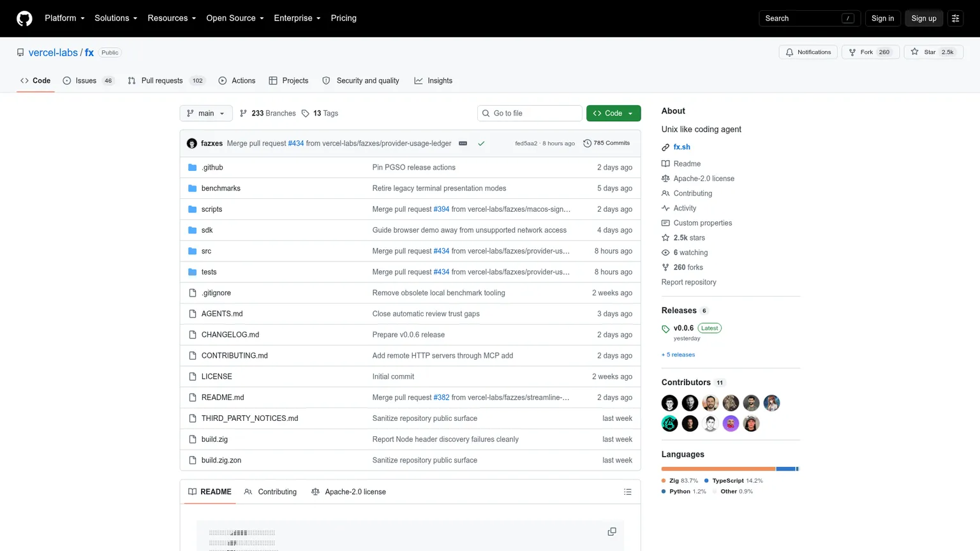Click the header Search box
980x551 pixels.
810,18
